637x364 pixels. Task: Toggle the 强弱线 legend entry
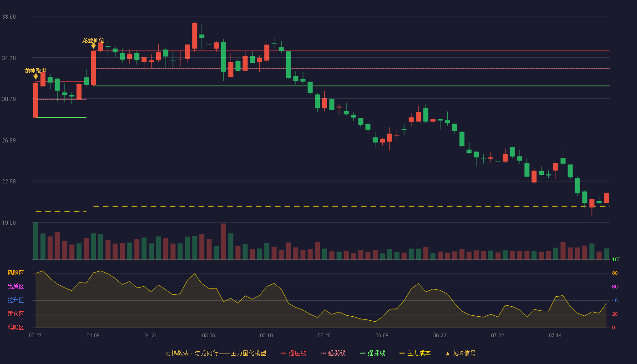(333, 353)
